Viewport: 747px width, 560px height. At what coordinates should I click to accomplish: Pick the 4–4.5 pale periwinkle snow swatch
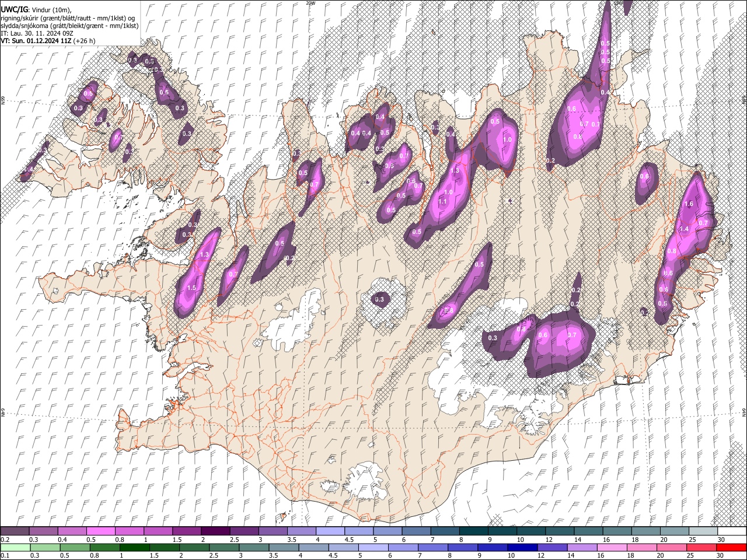(330, 531)
